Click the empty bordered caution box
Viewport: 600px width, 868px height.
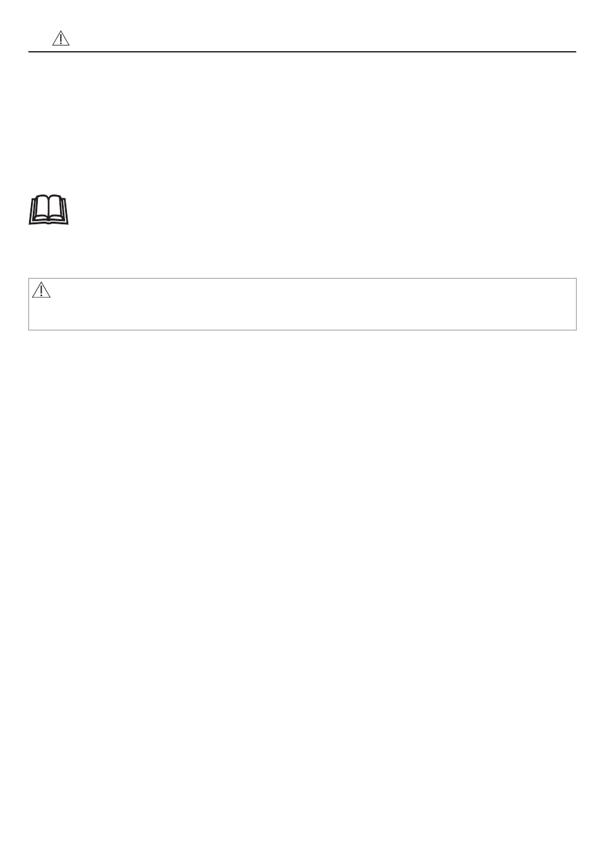click(x=303, y=304)
